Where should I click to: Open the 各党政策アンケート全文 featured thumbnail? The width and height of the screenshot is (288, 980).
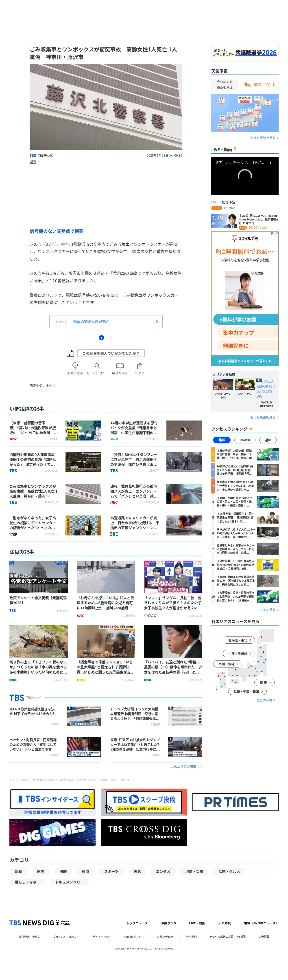tap(38, 577)
